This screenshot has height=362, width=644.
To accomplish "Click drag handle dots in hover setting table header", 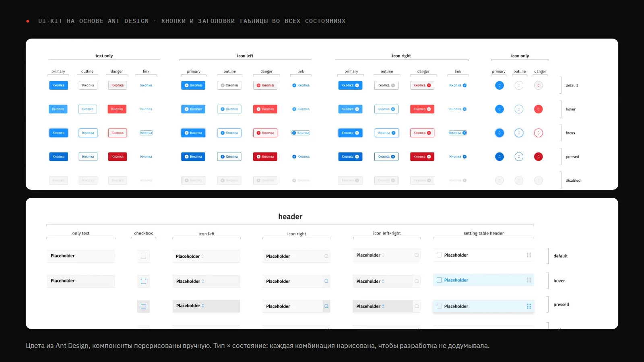I will [x=529, y=280].
